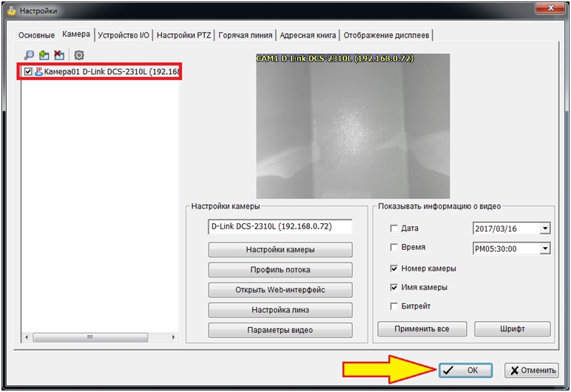The image size is (571, 392).
Task: Click the delete camera icon
Action: click(58, 55)
